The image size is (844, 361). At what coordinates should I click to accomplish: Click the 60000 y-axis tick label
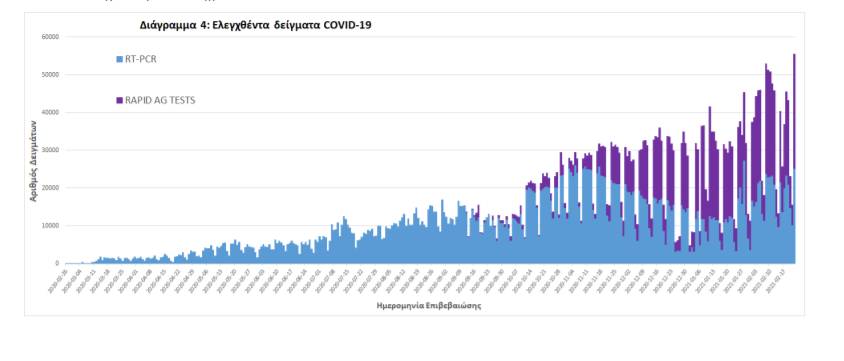click(x=51, y=37)
